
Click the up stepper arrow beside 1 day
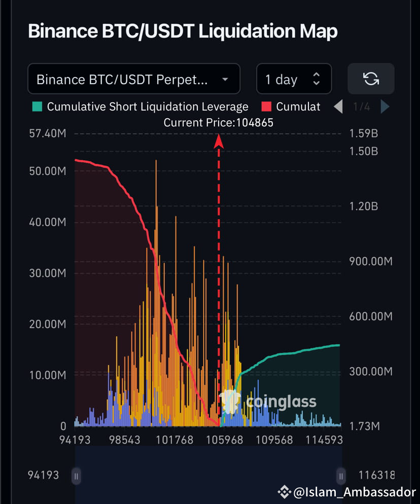[x=316, y=75]
